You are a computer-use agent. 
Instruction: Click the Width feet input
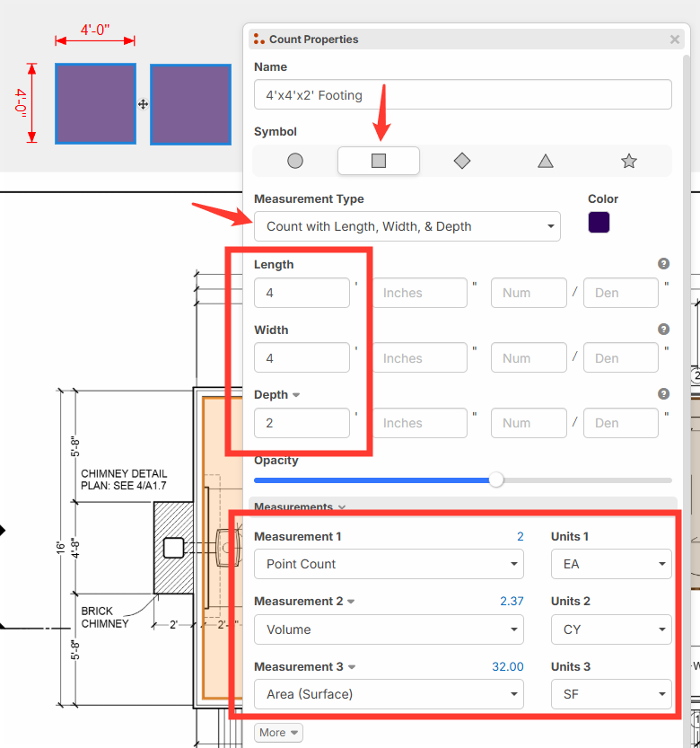pos(302,357)
